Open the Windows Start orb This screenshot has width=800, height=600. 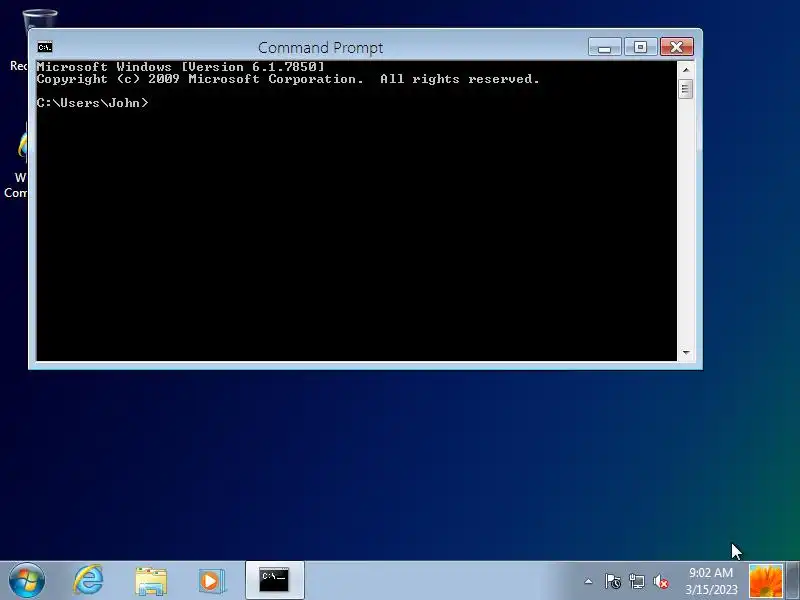click(27, 581)
